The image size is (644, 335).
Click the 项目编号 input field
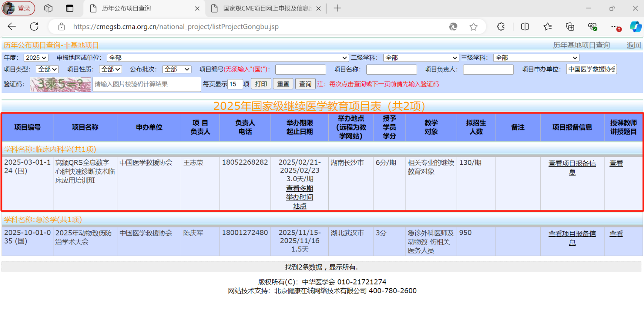pos(301,70)
